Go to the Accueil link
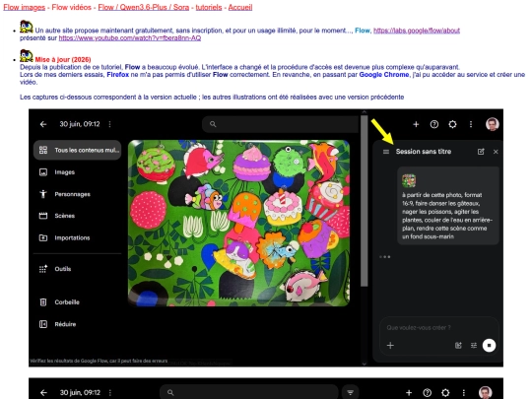Screen dimensions: 532x399 click(240, 7)
